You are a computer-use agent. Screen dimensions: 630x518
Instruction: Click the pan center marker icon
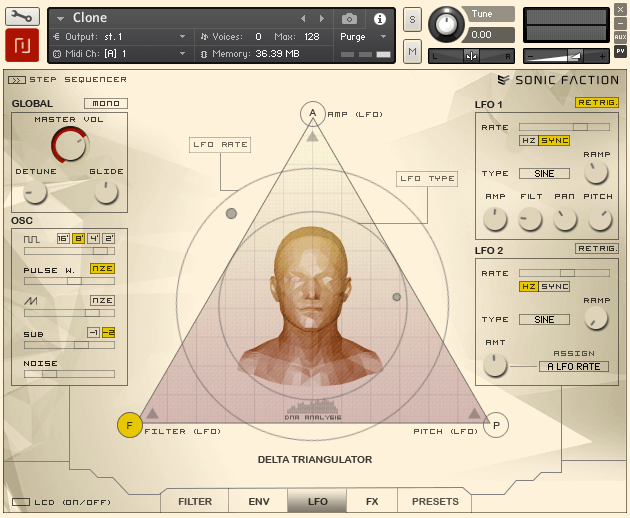tap(471, 56)
